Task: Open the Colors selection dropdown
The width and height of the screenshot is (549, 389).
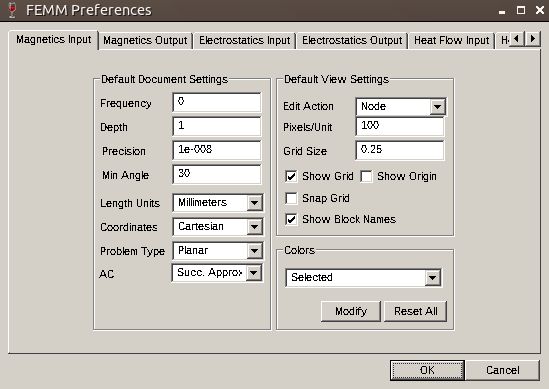Action: [432, 278]
